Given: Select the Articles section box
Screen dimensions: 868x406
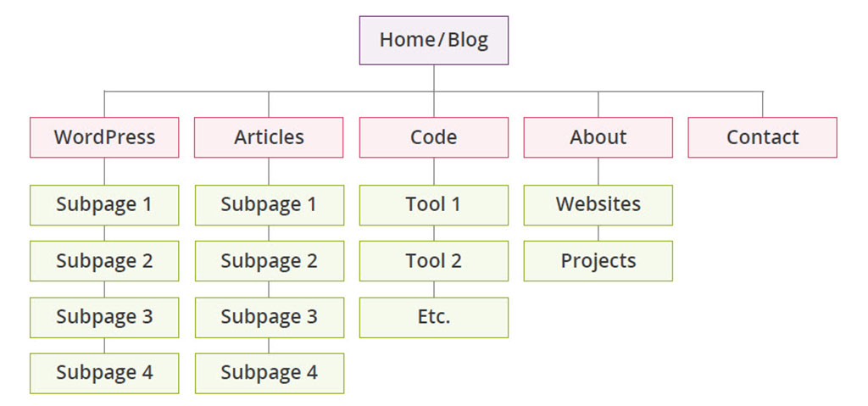Looking at the screenshot, I should coord(269,137).
